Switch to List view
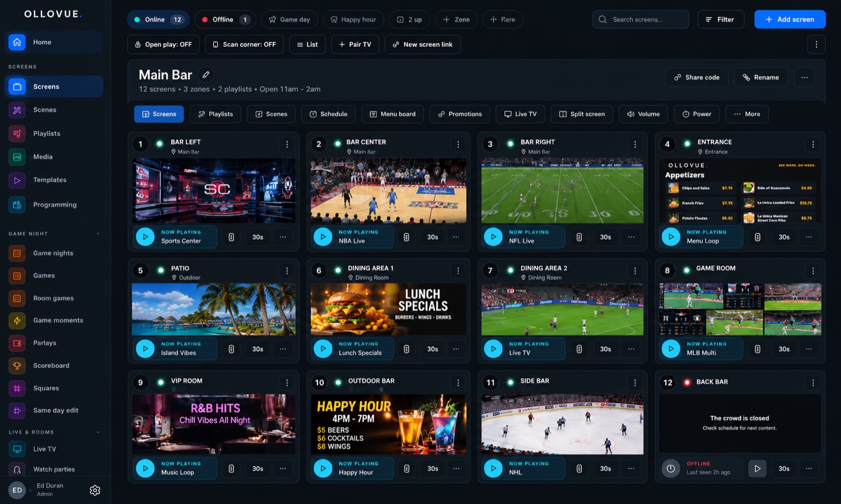The height and width of the screenshot is (504, 841). click(307, 45)
